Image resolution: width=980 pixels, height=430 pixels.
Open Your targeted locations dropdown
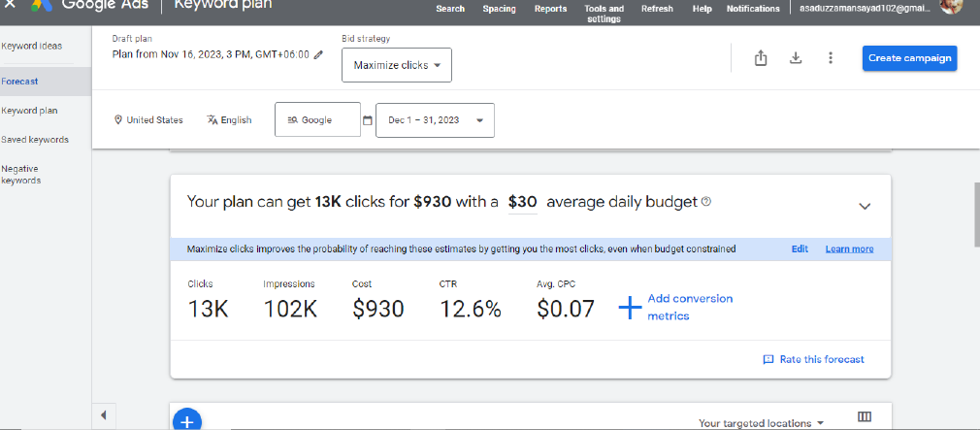tap(761, 423)
